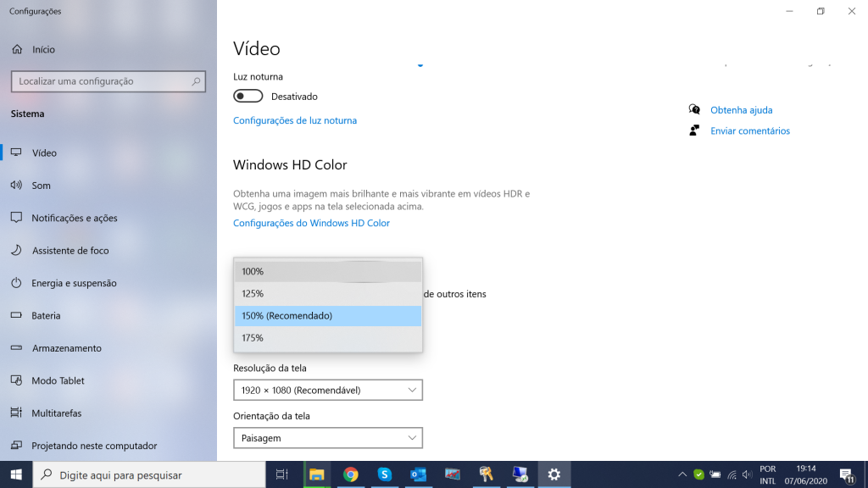Toggle the Luz noturna switch
The height and width of the screenshot is (488, 868).
click(248, 97)
